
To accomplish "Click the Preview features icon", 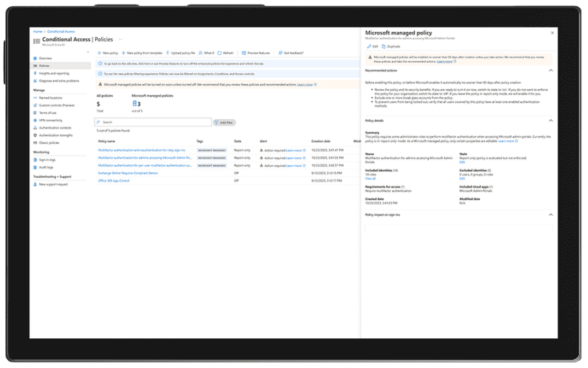I will 244,53.
